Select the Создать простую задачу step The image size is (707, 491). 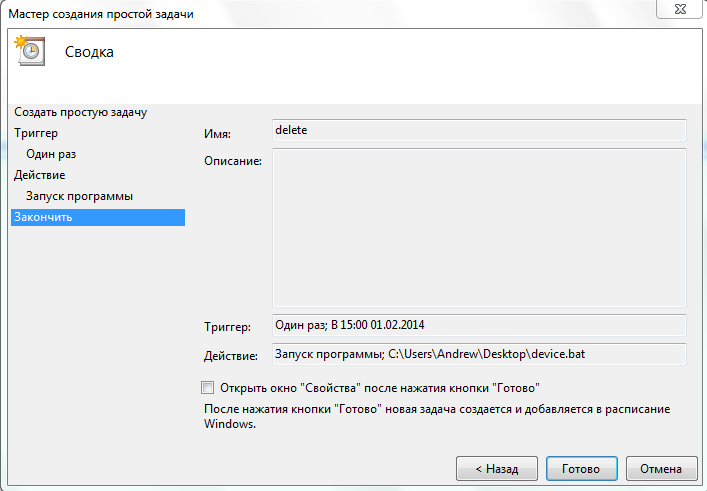pyautogui.click(x=80, y=112)
